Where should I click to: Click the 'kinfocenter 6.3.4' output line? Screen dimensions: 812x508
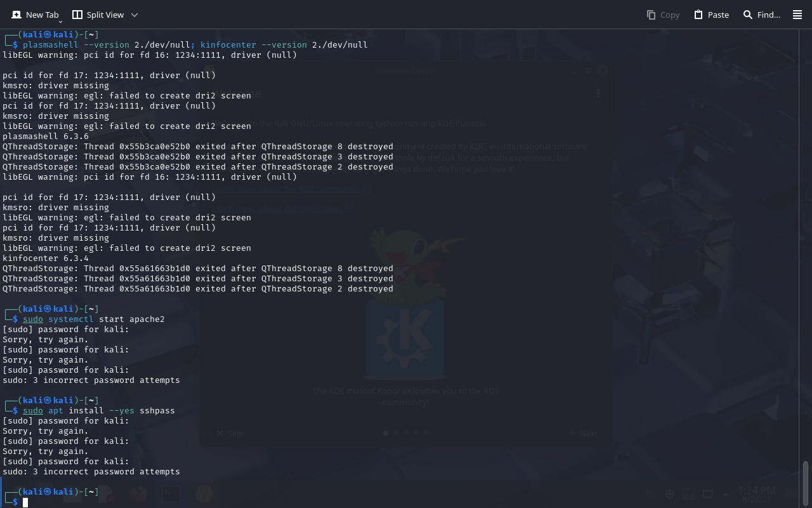tap(46, 258)
